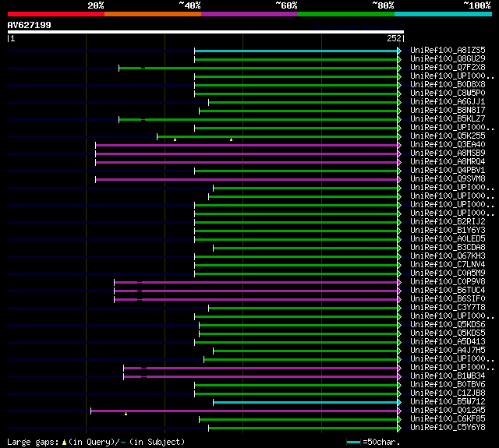499x448 pixels.
Task: Select hit label UniRef100_B8N8I7
Action: pyautogui.click(x=448, y=111)
